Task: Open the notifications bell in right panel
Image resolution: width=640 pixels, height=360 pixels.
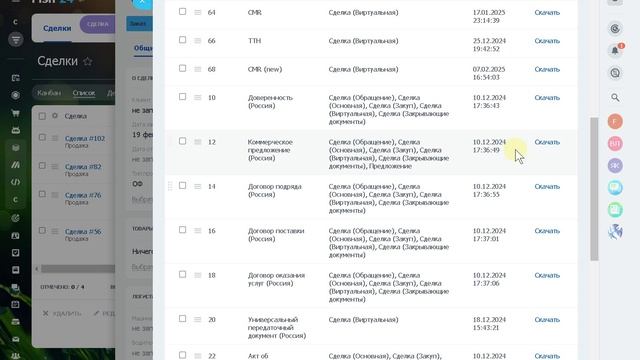Action: point(615,50)
